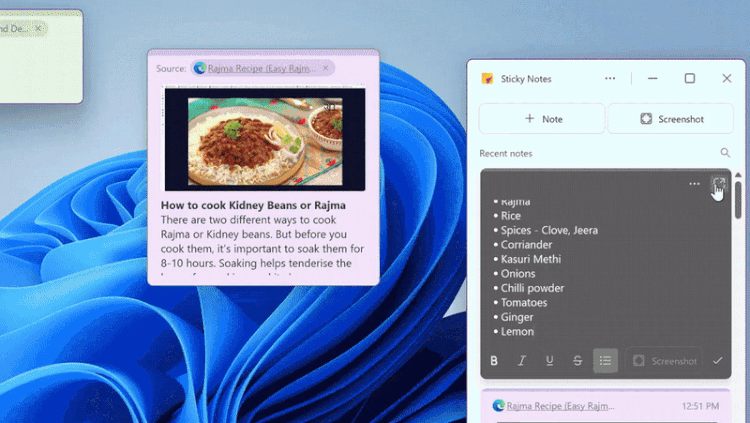Click the Edge browser icon in floating note source
Screen dimensions: 750x423
click(199, 68)
